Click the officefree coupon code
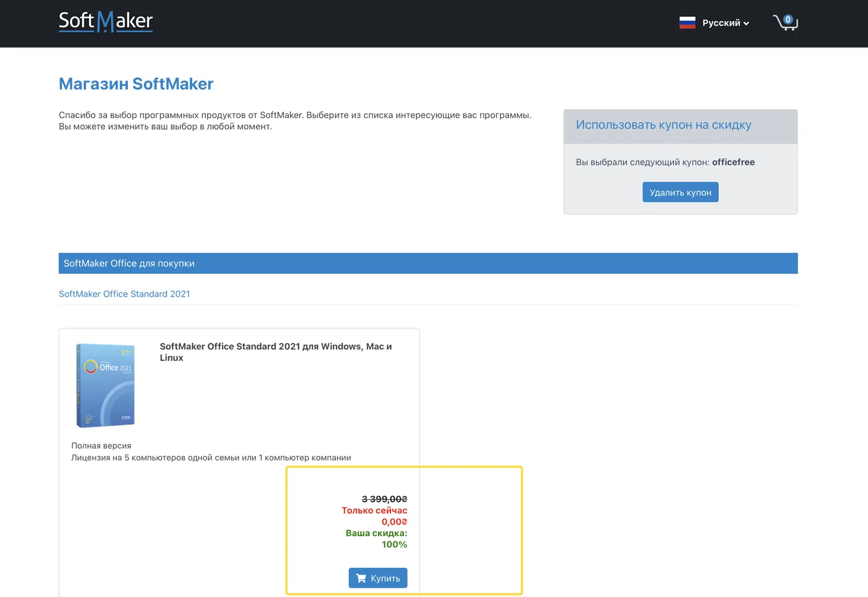The image size is (868, 597). pyautogui.click(x=733, y=162)
